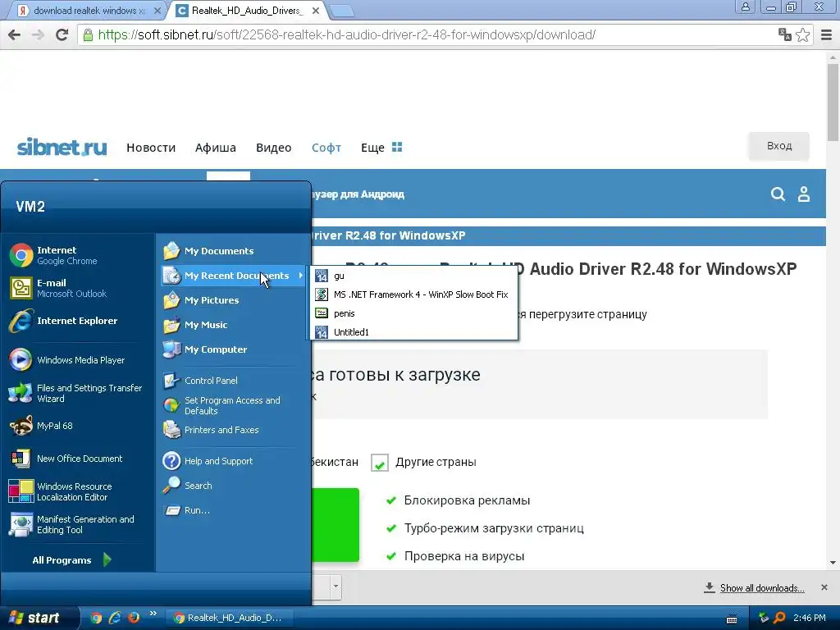840x630 pixels.
Task: Go to Софт section
Action: click(326, 148)
